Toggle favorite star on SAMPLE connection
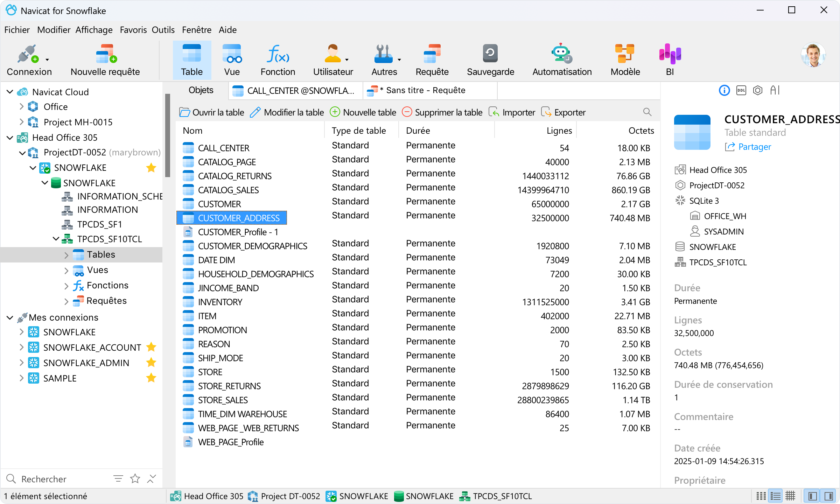 coord(151,378)
